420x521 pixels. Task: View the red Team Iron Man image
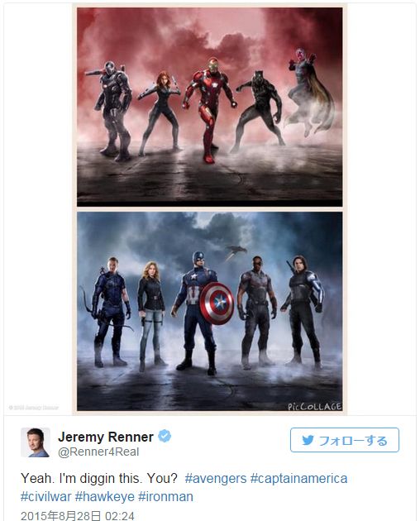(210, 107)
